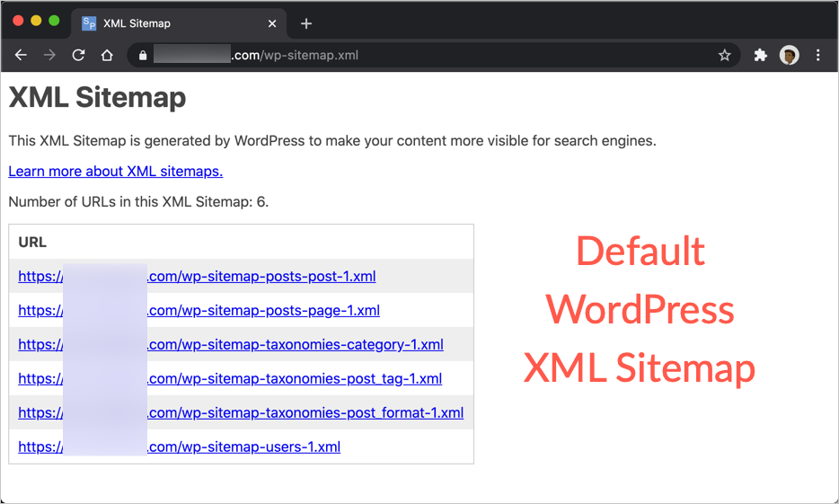
Task: Open the wp-sitemap-posts-post-1.xml link
Action: pos(197,276)
